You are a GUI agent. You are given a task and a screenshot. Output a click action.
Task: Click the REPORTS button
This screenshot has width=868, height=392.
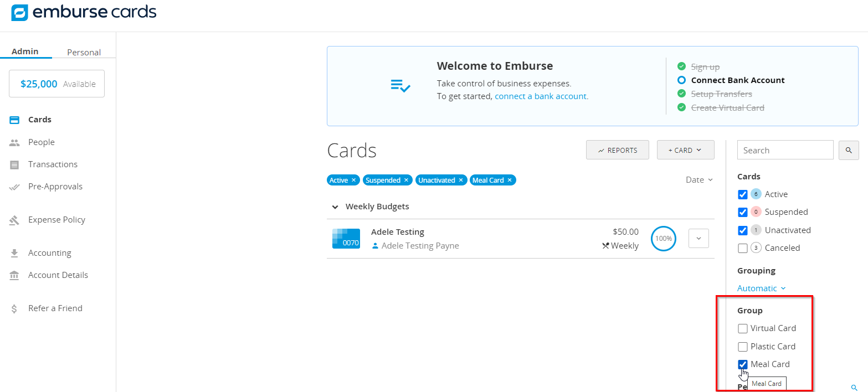[617, 150]
